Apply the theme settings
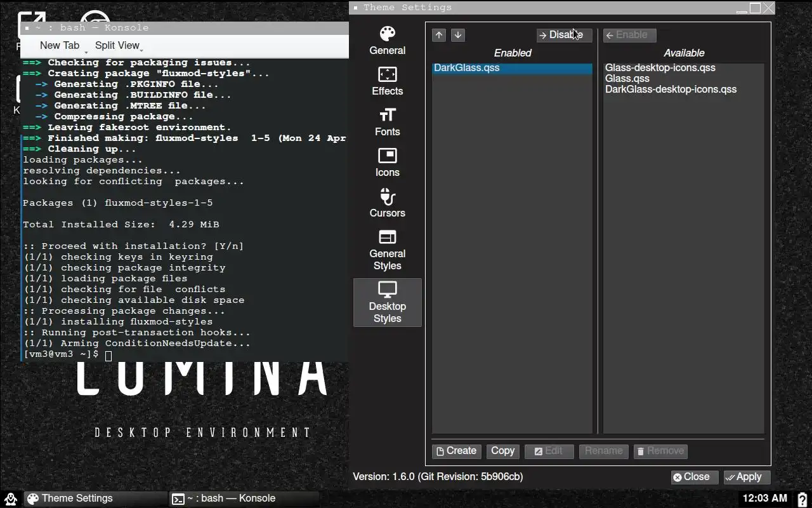 pyautogui.click(x=747, y=477)
